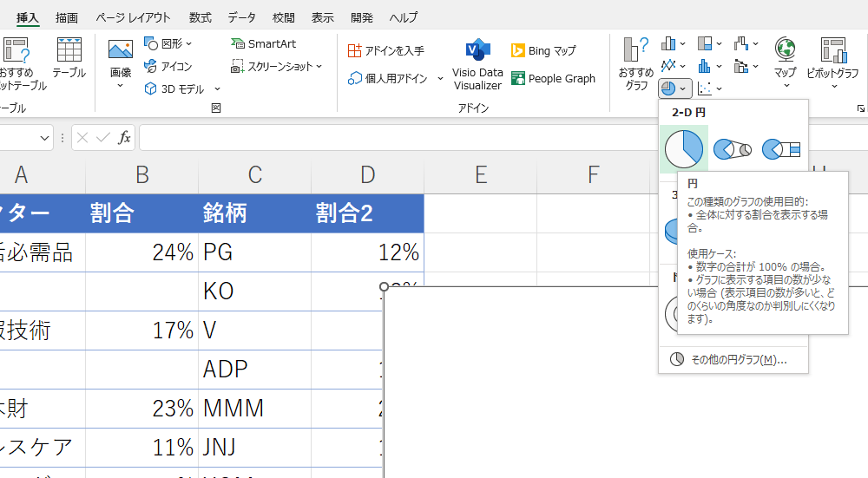Select column F header
This screenshot has width=868, height=478.
pyautogui.click(x=594, y=175)
